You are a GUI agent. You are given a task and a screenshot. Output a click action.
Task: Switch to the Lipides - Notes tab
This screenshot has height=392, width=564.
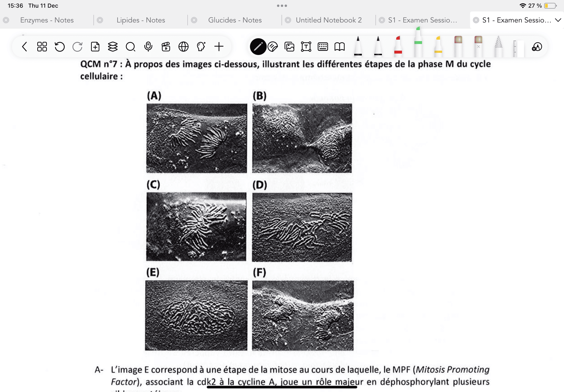141,20
